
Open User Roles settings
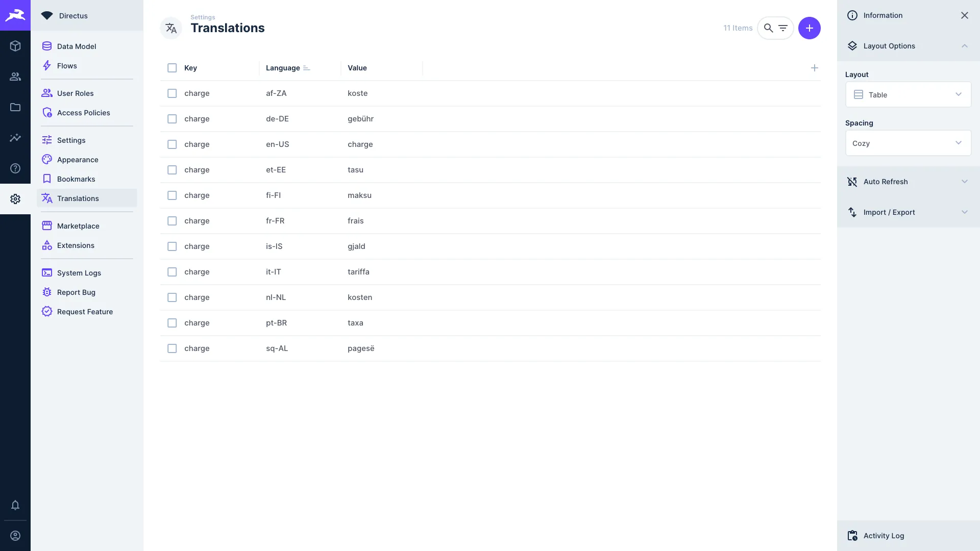point(76,93)
